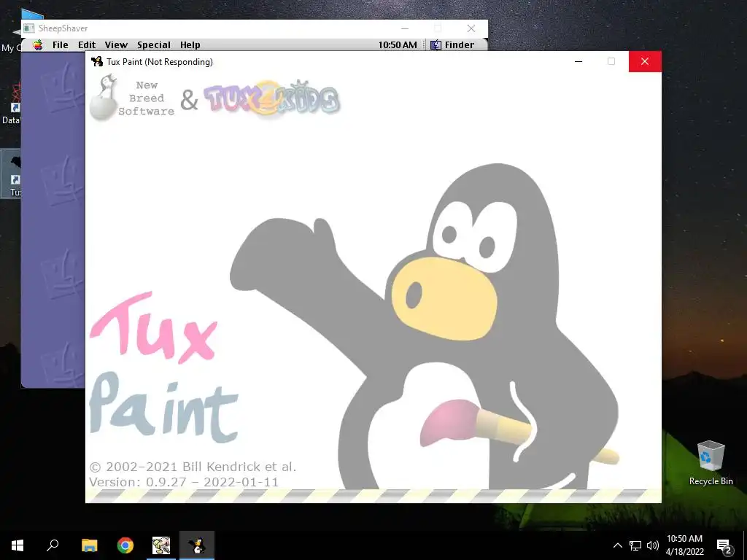
Task: Open the notification center
Action: (724, 545)
